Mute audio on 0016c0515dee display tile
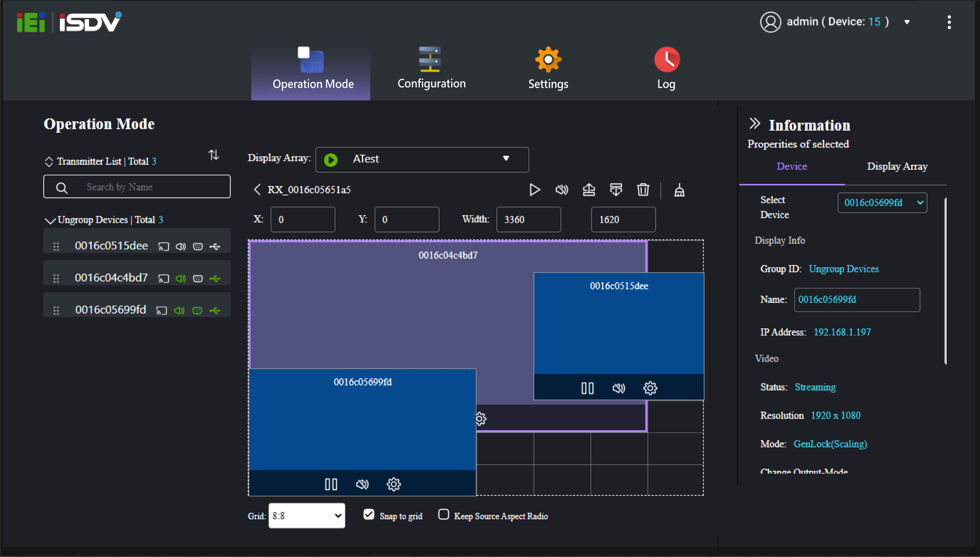 (x=618, y=388)
